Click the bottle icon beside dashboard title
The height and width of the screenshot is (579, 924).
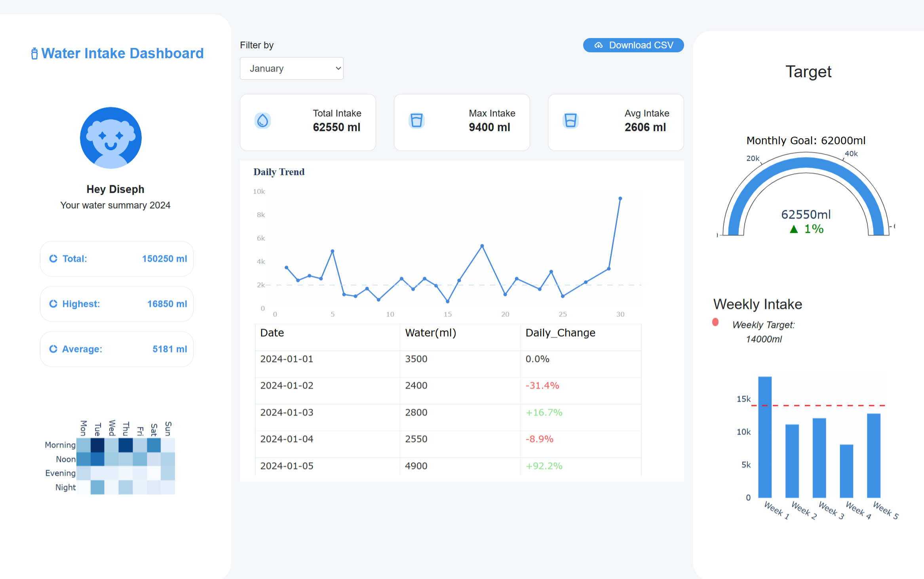click(x=34, y=53)
